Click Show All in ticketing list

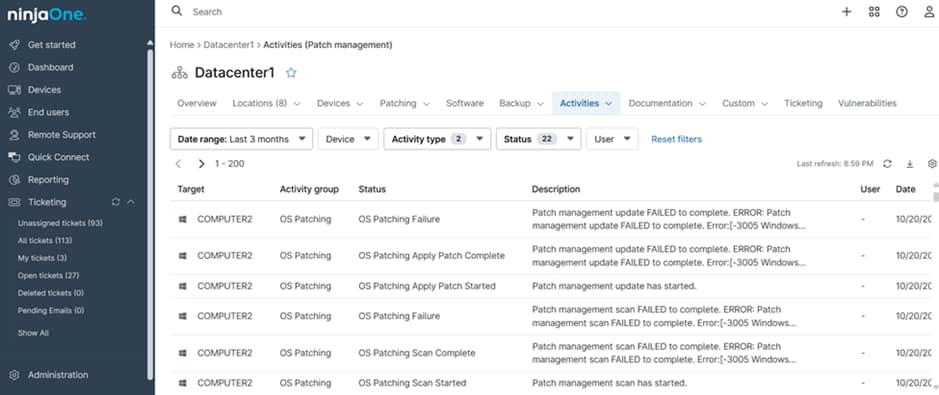pyautogui.click(x=34, y=333)
